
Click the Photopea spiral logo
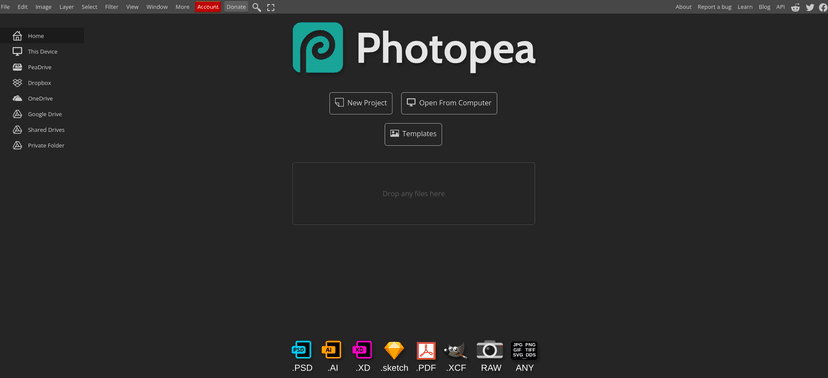coord(318,48)
